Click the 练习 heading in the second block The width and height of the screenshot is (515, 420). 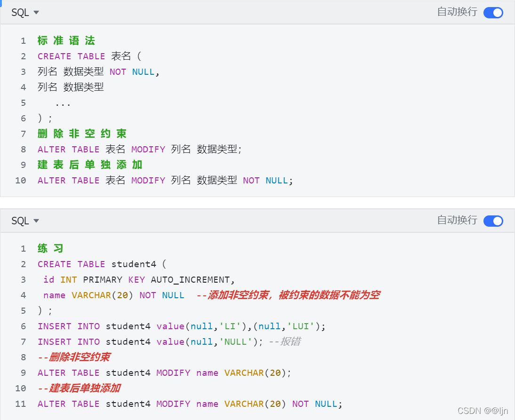(x=50, y=249)
